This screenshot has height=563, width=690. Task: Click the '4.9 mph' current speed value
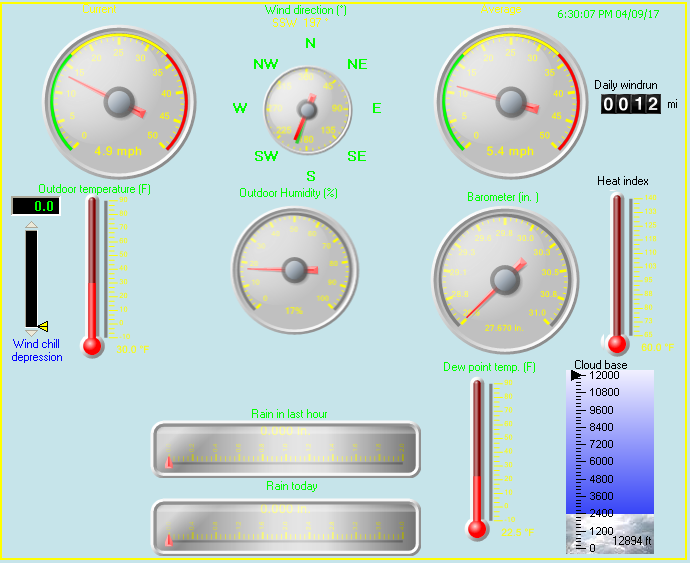(118, 151)
